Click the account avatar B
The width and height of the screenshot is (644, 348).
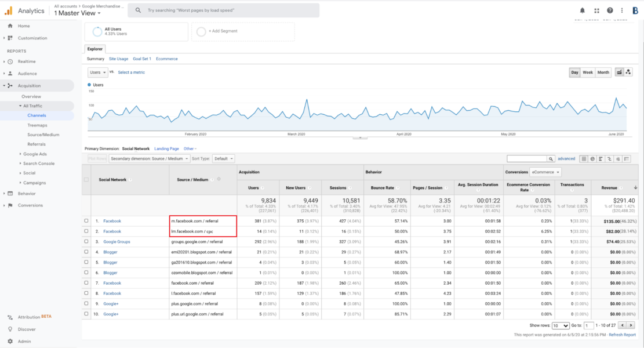tap(635, 10)
